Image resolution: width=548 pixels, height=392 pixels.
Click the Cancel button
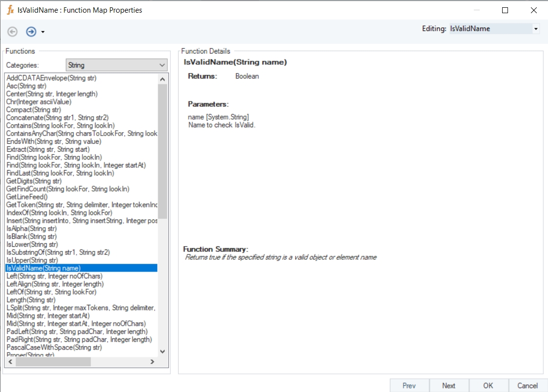[528, 385]
